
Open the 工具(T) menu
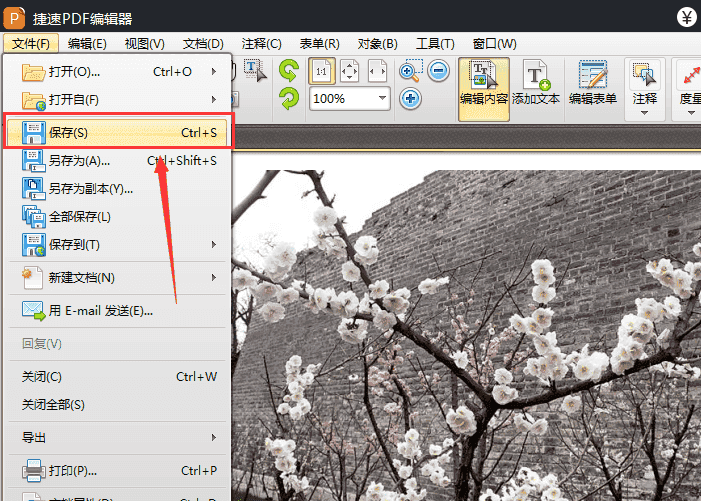[x=435, y=44]
